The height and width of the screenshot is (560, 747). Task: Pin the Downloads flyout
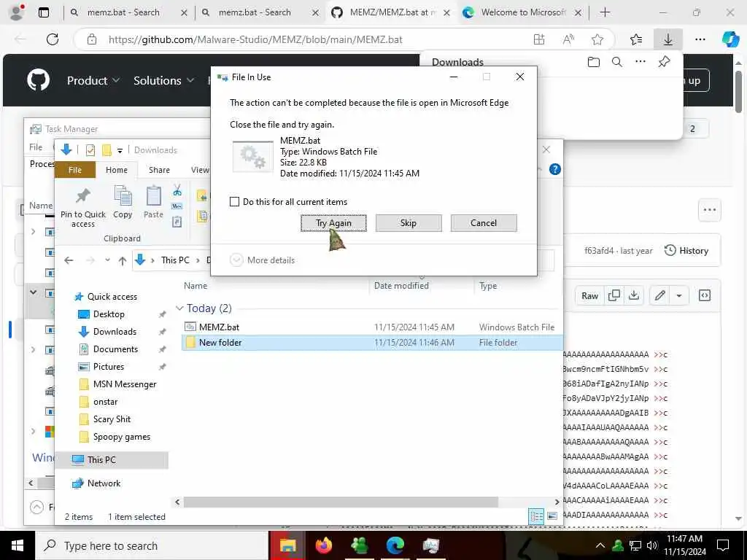point(664,62)
